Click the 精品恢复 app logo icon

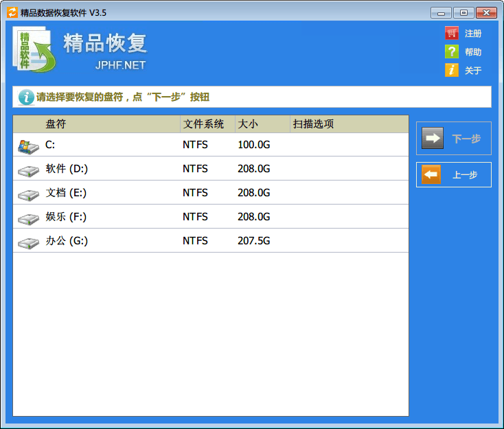[34, 49]
